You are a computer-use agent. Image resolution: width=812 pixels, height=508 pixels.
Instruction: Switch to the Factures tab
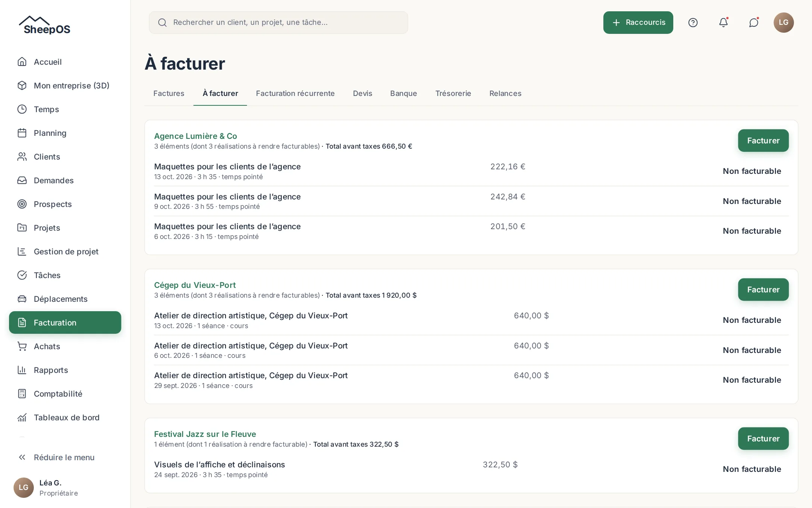(x=169, y=93)
